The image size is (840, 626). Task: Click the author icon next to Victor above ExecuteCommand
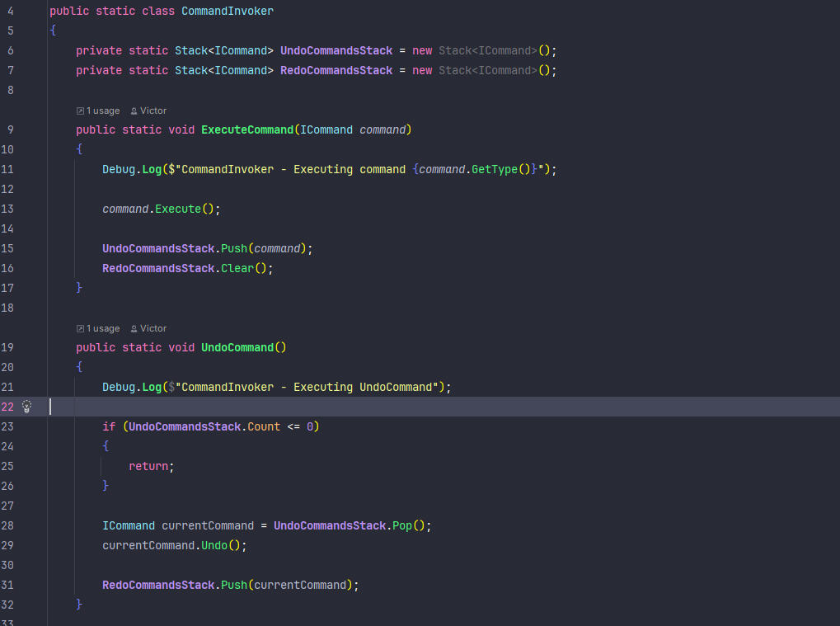[x=134, y=111]
